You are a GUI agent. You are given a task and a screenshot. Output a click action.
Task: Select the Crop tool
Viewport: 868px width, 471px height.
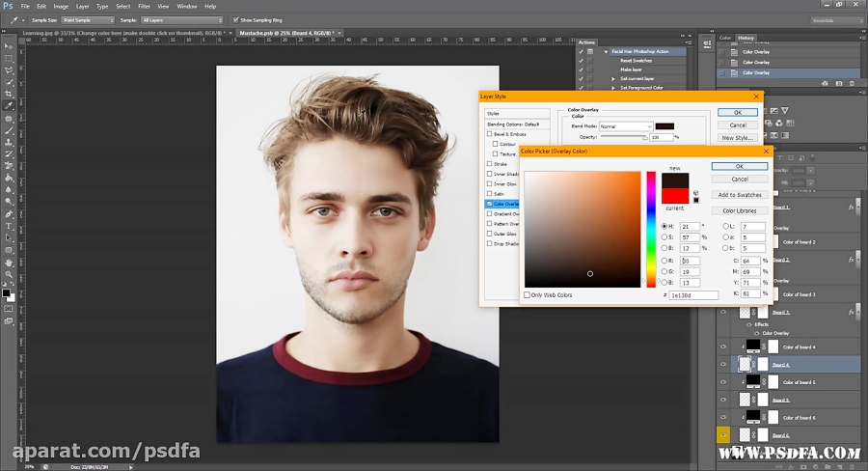(9, 95)
